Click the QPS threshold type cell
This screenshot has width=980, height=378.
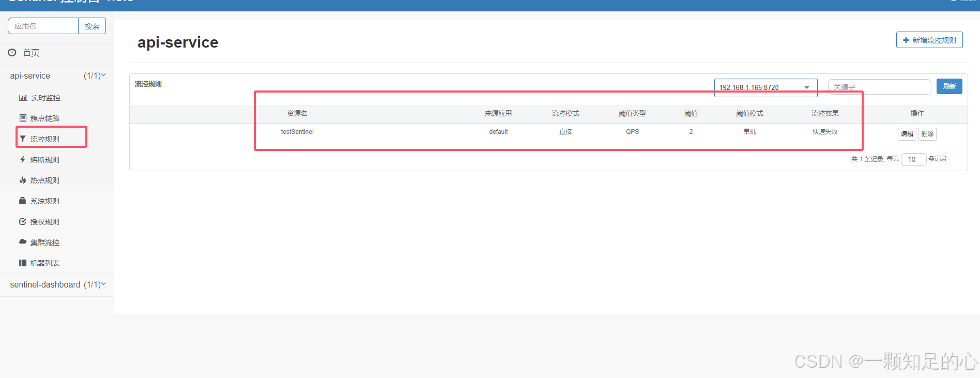[632, 132]
